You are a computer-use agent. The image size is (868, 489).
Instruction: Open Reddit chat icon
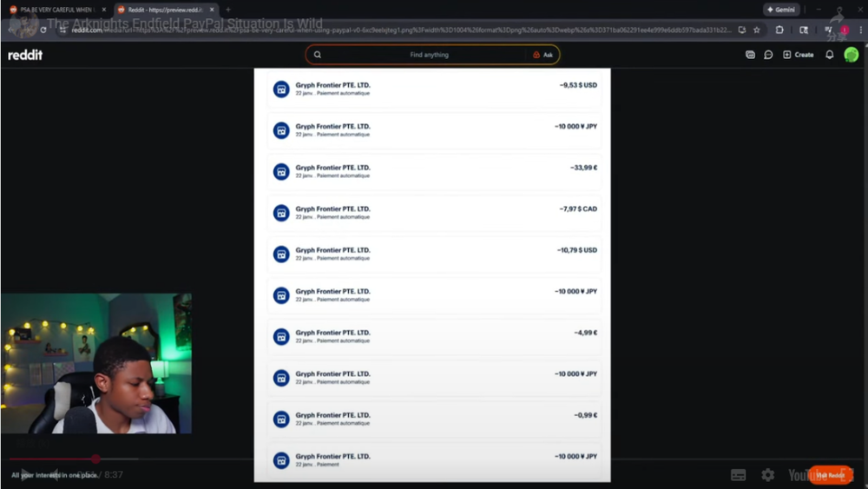(x=768, y=55)
